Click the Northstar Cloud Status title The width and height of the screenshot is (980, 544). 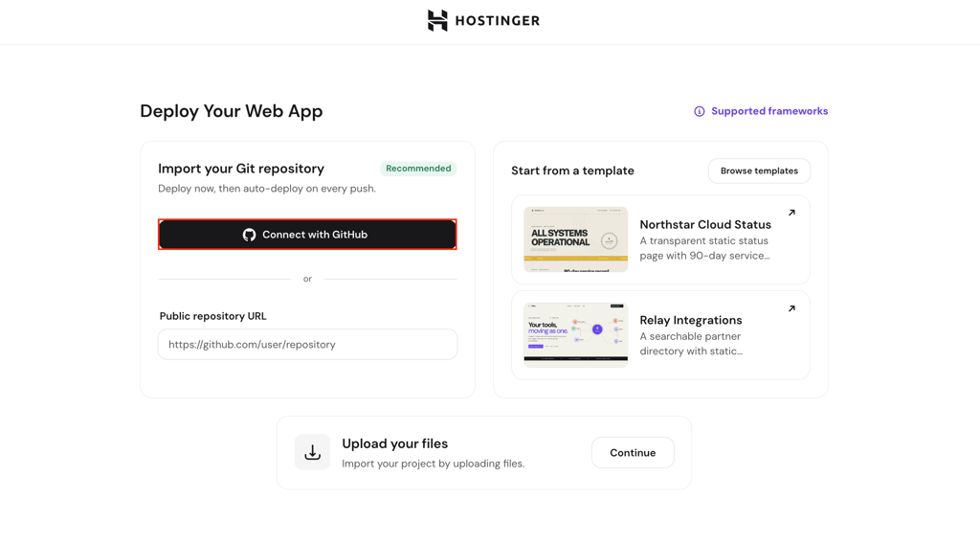705,224
